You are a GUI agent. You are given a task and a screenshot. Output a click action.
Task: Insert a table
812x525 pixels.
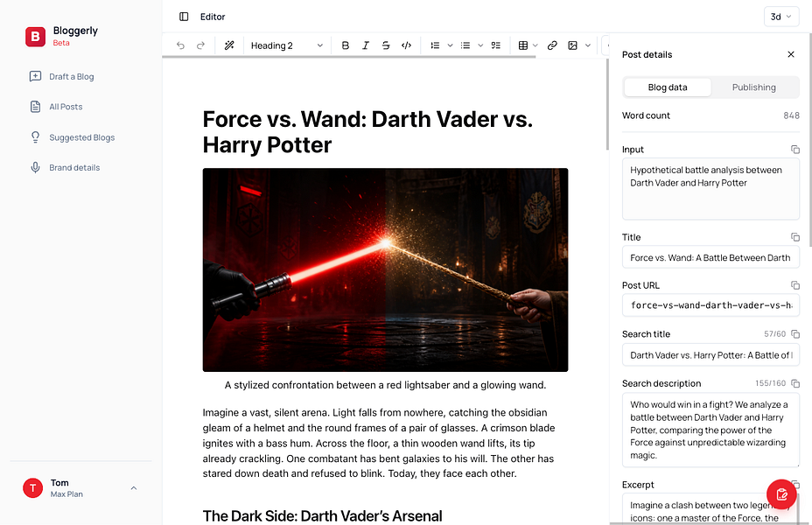point(523,45)
